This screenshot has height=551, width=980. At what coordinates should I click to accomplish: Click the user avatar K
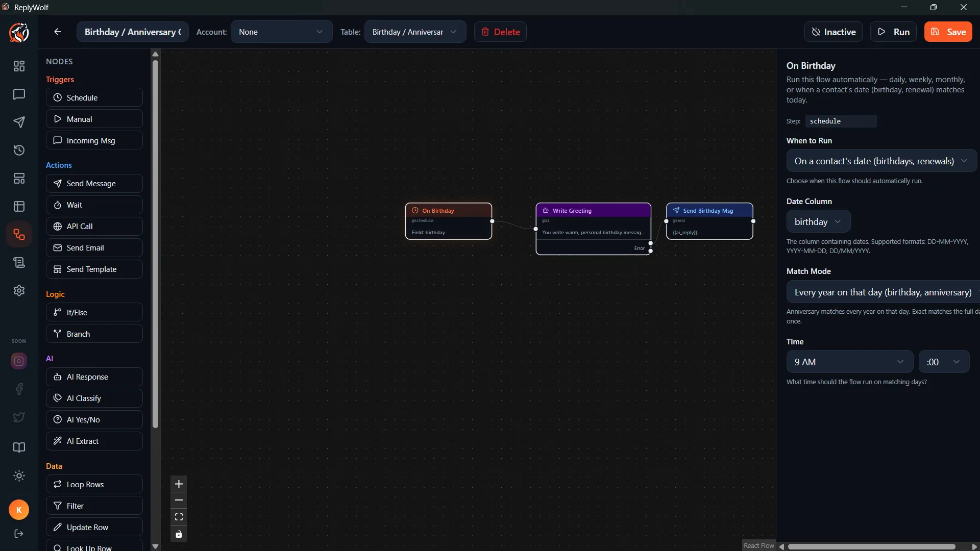(19, 510)
